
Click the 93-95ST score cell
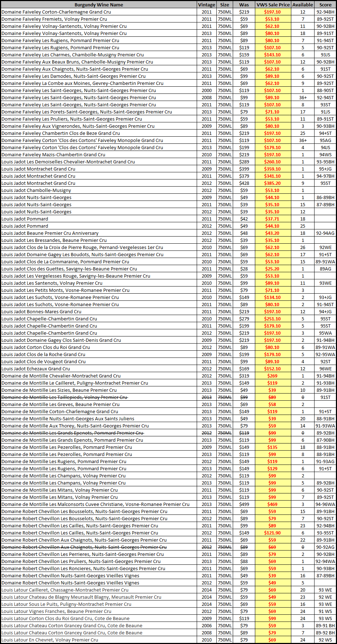click(x=325, y=533)
